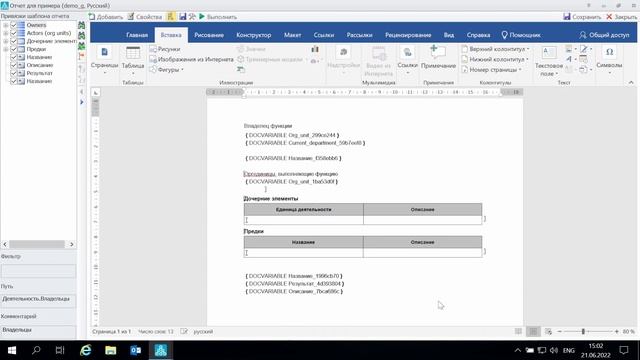Insert Рисунки from the ribbon
640x360 pixels.
tap(165, 49)
